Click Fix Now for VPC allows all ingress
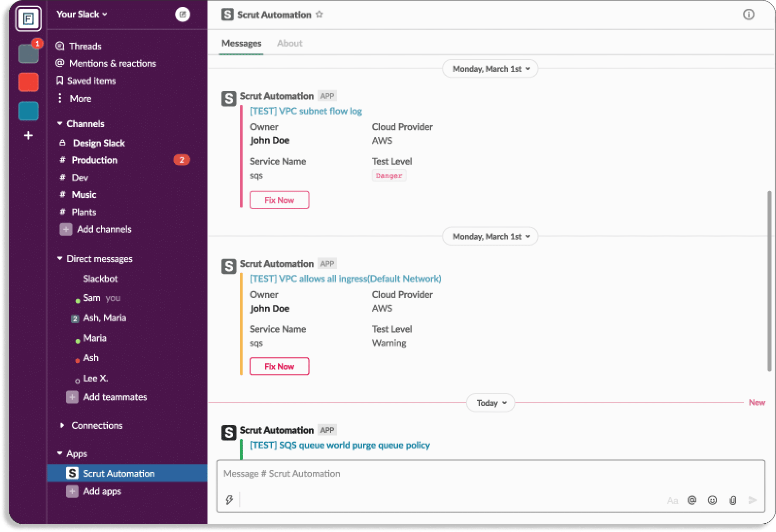This screenshot has width=776, height=532. (279, 366)
